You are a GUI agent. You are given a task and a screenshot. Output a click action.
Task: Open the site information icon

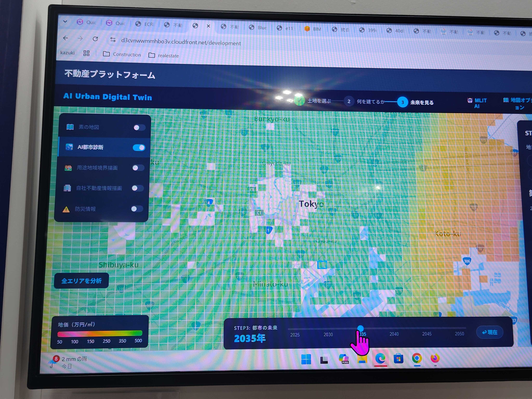(x=113, y=40)
